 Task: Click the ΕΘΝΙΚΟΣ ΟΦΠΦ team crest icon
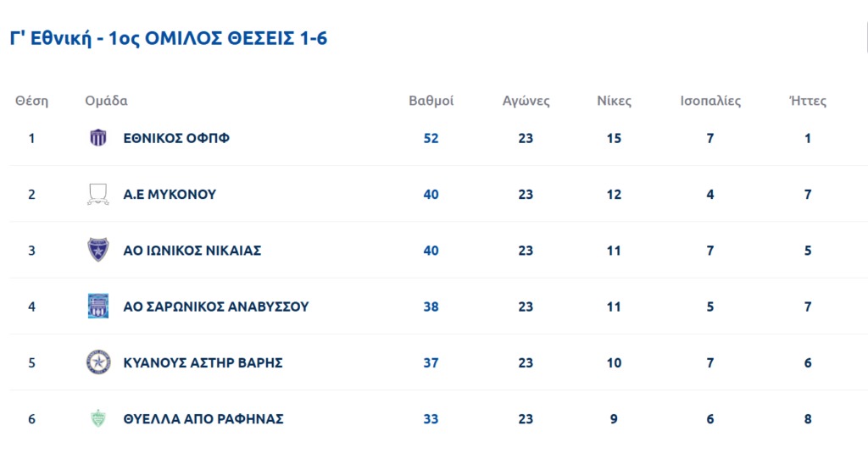[x=98, y=138]
